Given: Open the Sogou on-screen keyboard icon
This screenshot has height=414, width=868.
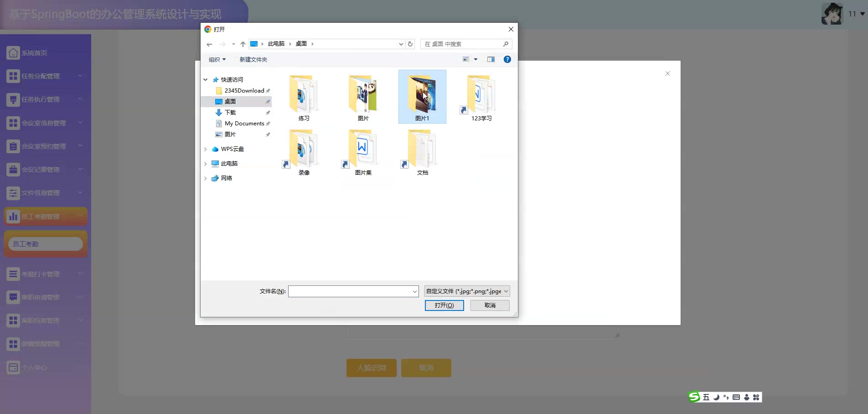Looking at the screenshot, I should pyautogui.click(x=736, y=397).
